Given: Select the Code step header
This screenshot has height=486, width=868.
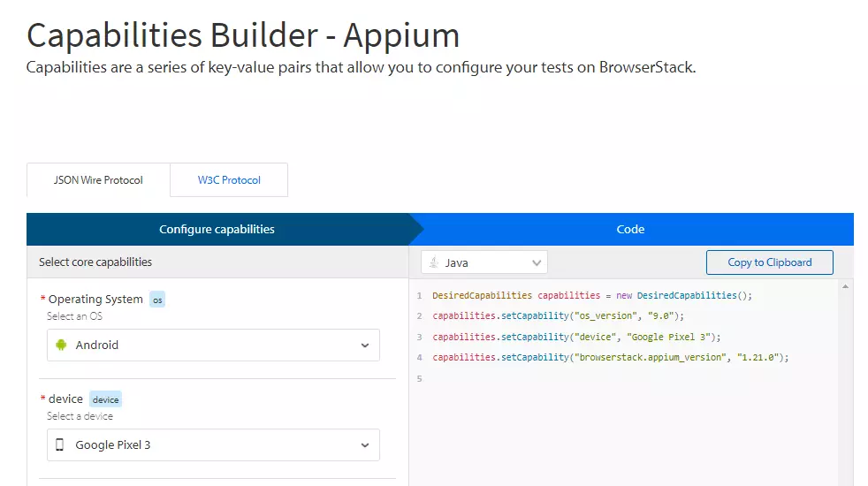Looking at the screenshot, I should [630, 229].
